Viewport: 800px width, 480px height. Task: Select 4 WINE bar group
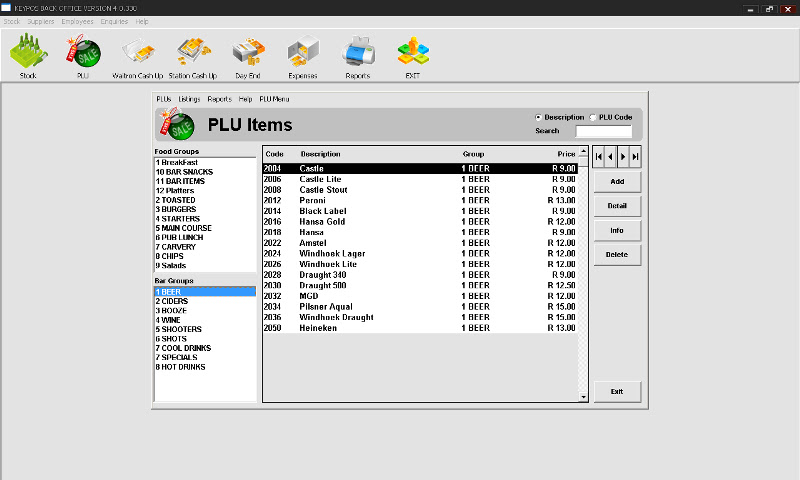[205, 320]
